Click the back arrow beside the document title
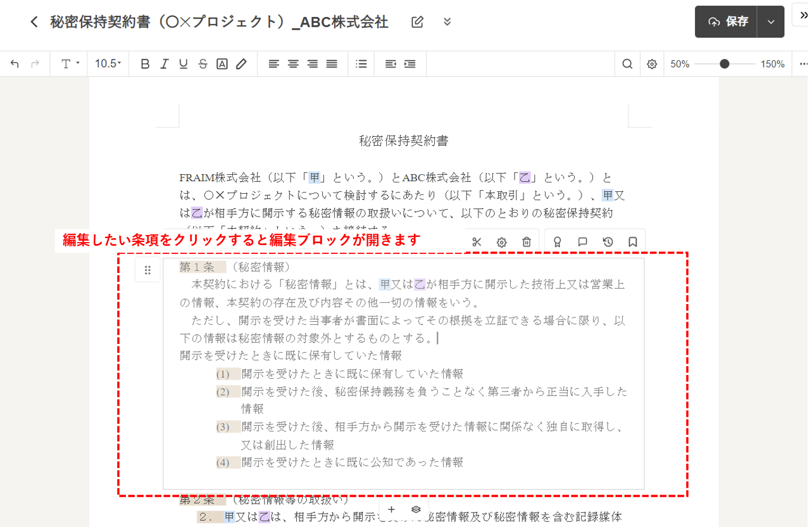 (x=34, y=22)
